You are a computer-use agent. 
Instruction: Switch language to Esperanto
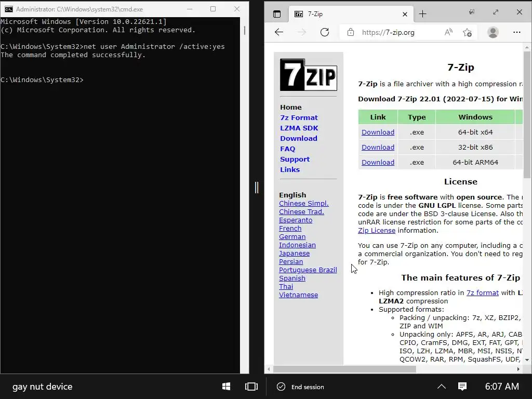coord(296,220)
